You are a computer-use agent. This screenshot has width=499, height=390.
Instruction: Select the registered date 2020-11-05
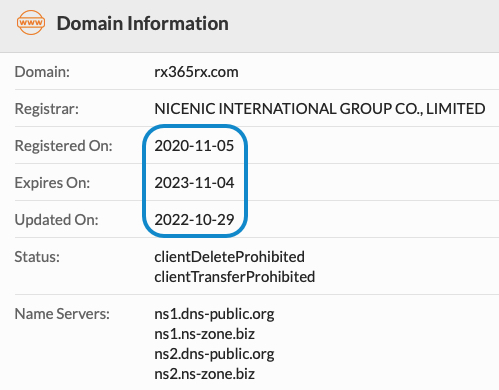coord(194,146)
